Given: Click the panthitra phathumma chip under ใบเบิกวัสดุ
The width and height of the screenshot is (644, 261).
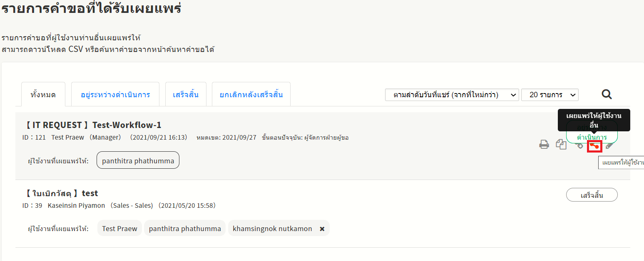Looking at the screenshot, I should [185, 229].
